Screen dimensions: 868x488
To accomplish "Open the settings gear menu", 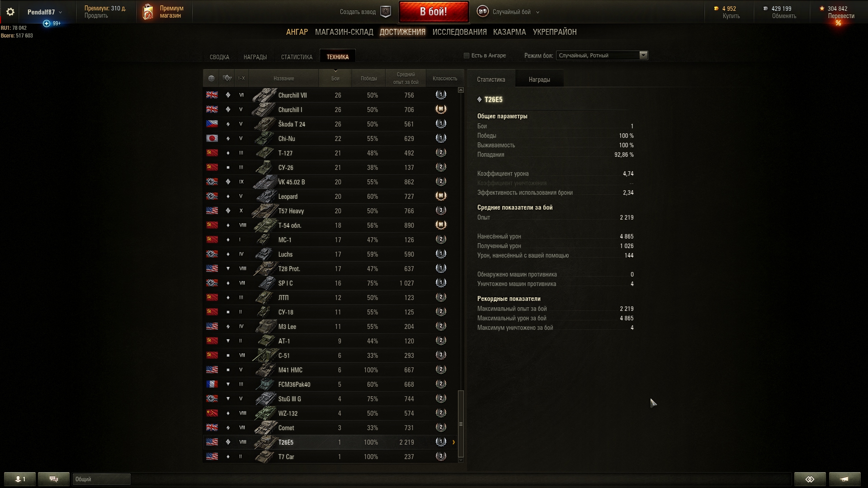I will coord(10,12).
